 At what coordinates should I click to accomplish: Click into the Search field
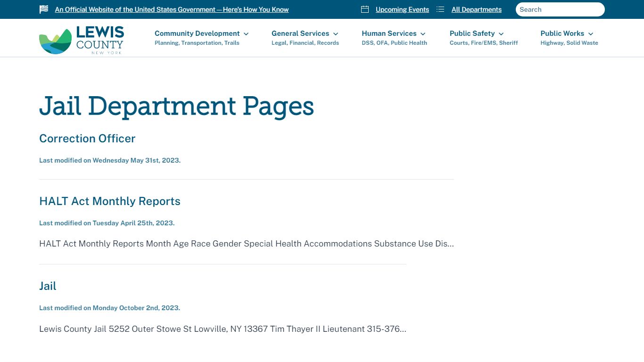pyautogui.click(x=560, y=9)
